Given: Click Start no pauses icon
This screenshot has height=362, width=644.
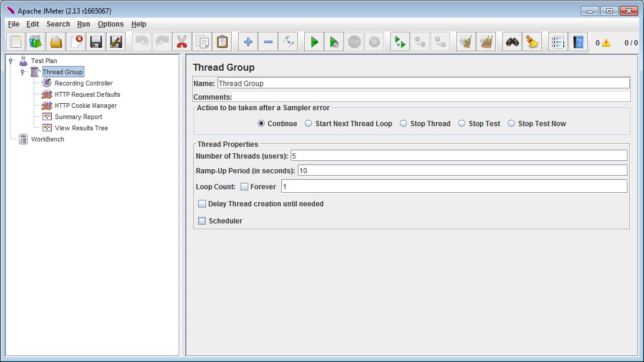Looking at the screenshot, I should pos(334,42).
